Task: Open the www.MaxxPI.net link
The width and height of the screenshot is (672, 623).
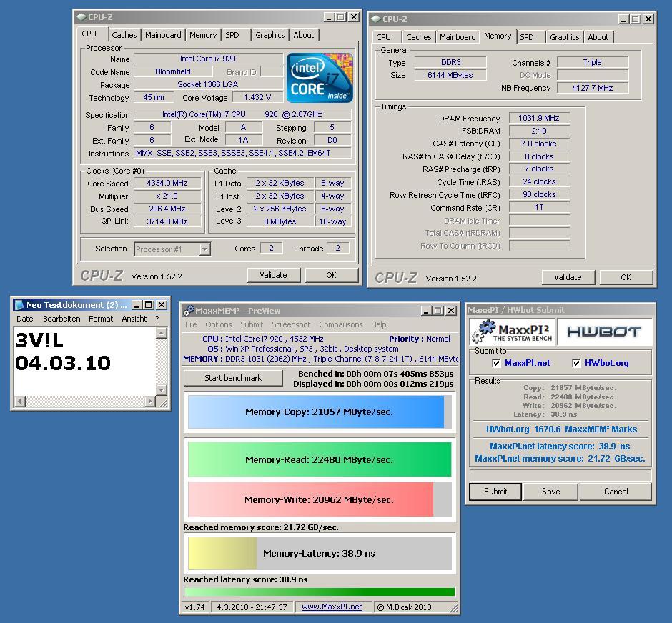Action: (332, 607)
